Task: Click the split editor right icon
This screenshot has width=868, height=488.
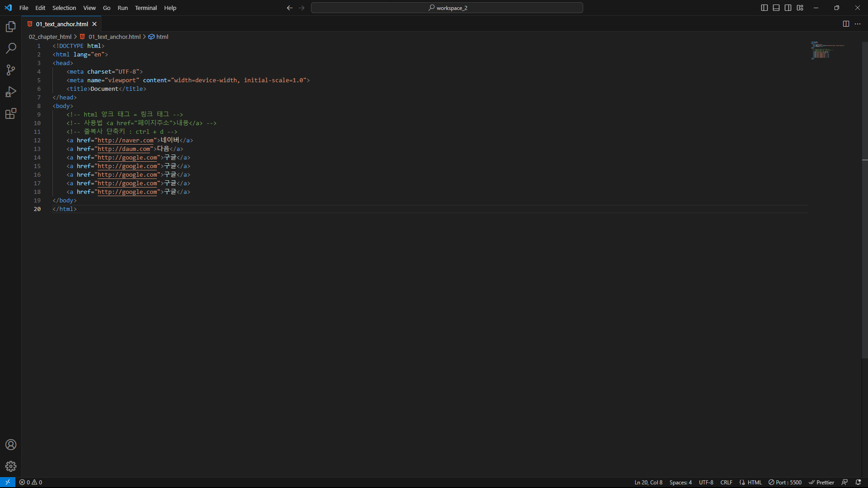Action: point(846,24)
